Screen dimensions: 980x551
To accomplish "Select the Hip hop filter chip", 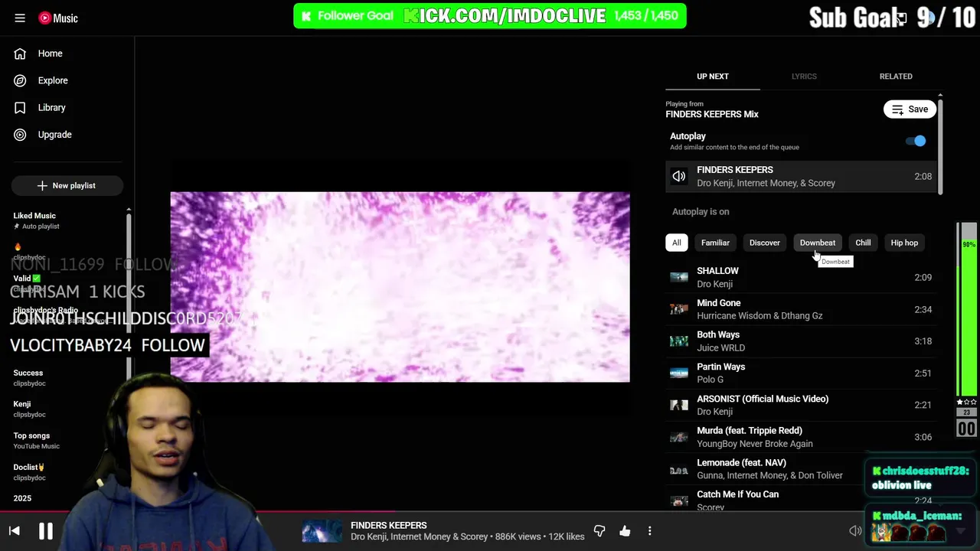I will click(904, 243).
